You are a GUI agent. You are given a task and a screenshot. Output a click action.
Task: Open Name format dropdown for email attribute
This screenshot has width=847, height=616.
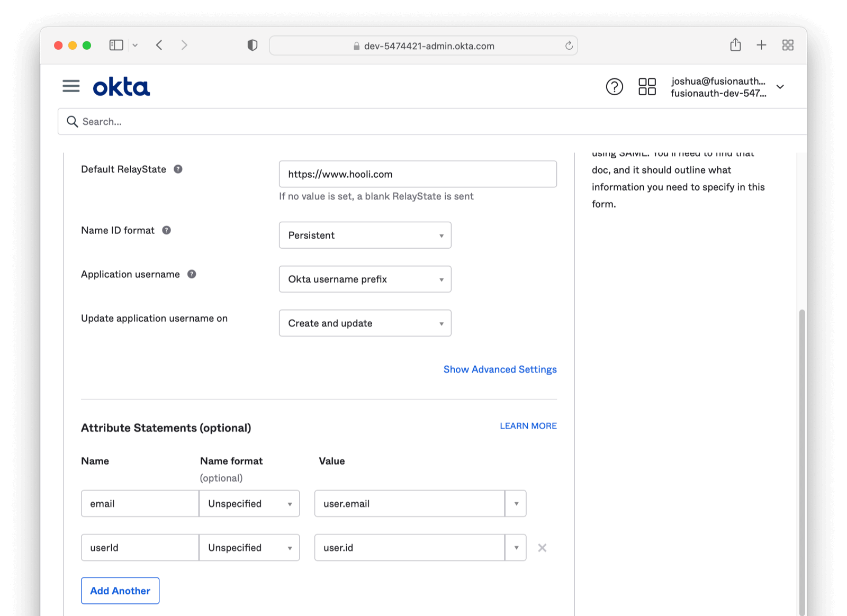tap(249, 504)
